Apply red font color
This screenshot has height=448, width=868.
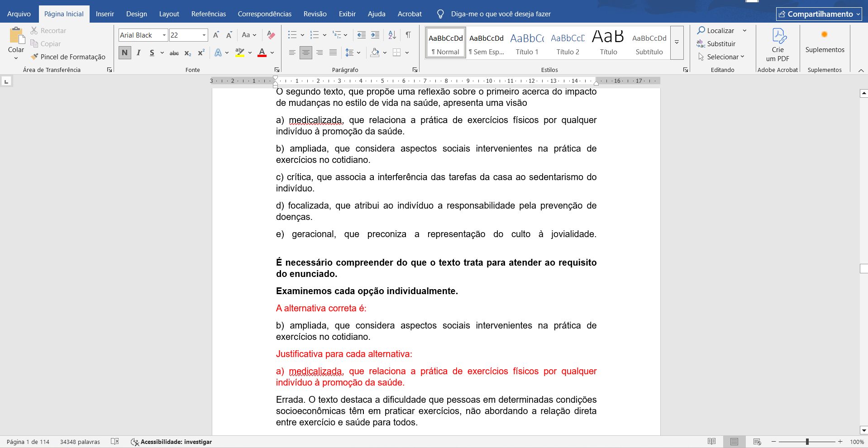coord(262,52)
